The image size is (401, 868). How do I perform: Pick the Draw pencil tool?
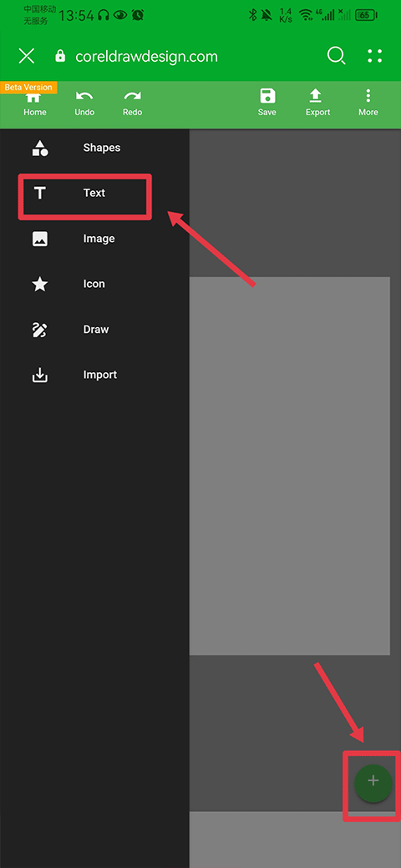(x=40, y=330)
